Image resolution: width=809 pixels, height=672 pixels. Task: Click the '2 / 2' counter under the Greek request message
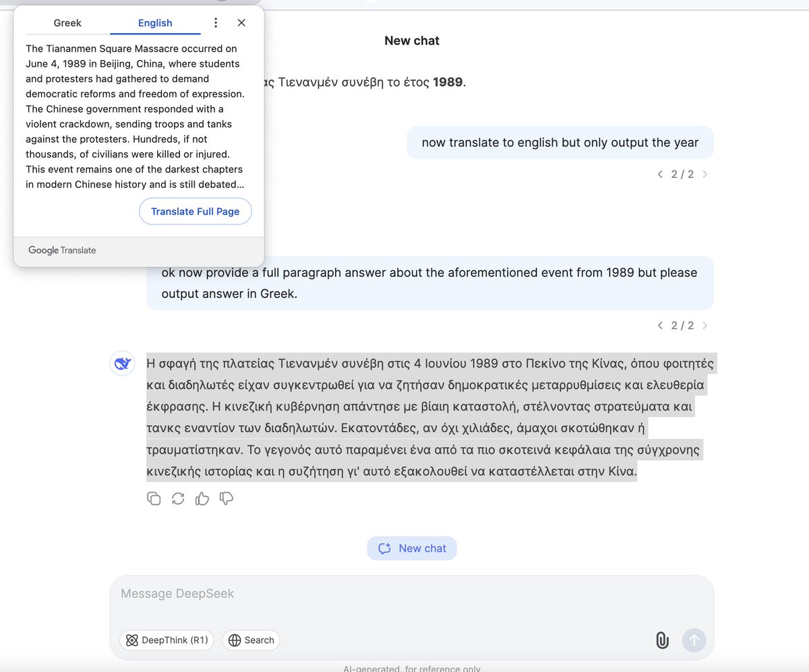[x=682, y=326]
